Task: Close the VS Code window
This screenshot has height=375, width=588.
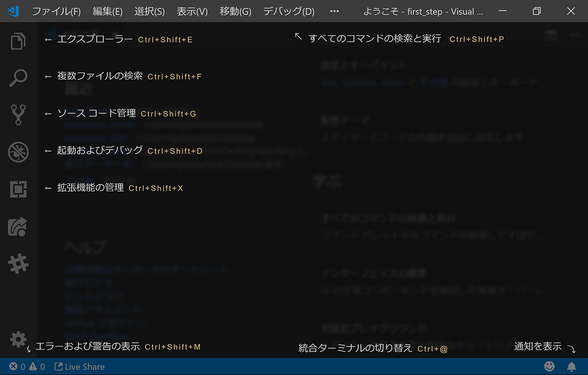Action: coord(571,11)
